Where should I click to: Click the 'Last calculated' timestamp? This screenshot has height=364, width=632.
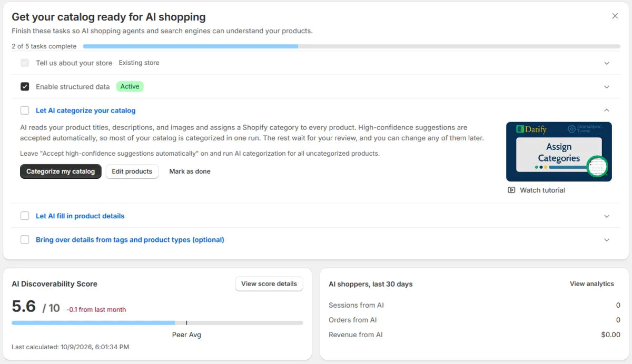71,347
